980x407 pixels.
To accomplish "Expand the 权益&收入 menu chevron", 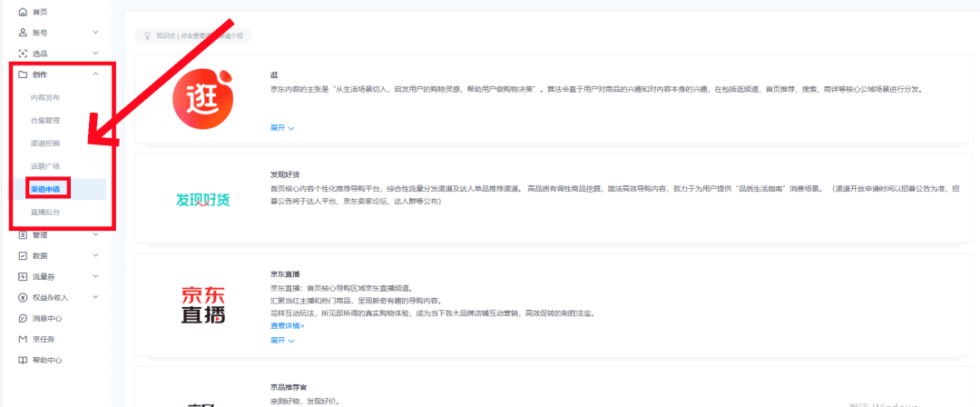I will (x=95, y=297).
